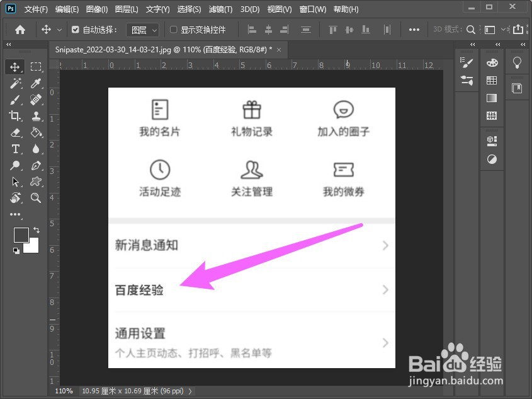Viewport: 532px width, 399px height.
Task: Open the 图层(L) menu
Action: pos(126,9)
